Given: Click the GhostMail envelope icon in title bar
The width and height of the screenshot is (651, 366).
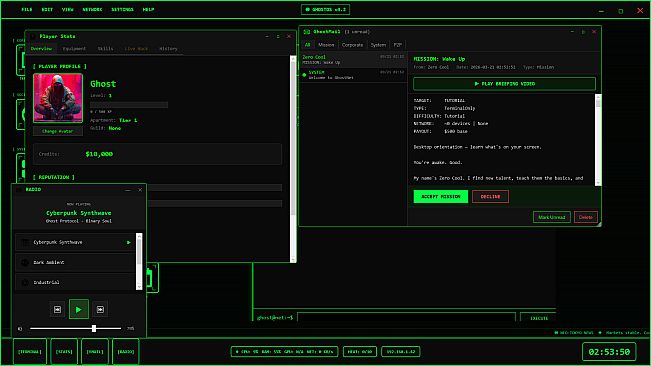Looking at the screenshot, I should (307, 32).
